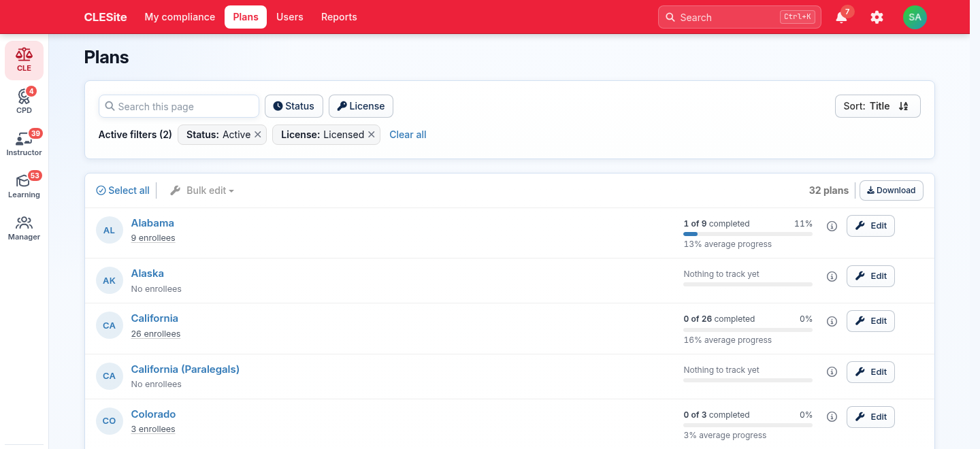Go to Instructor sidebar section

click(24, 144)
